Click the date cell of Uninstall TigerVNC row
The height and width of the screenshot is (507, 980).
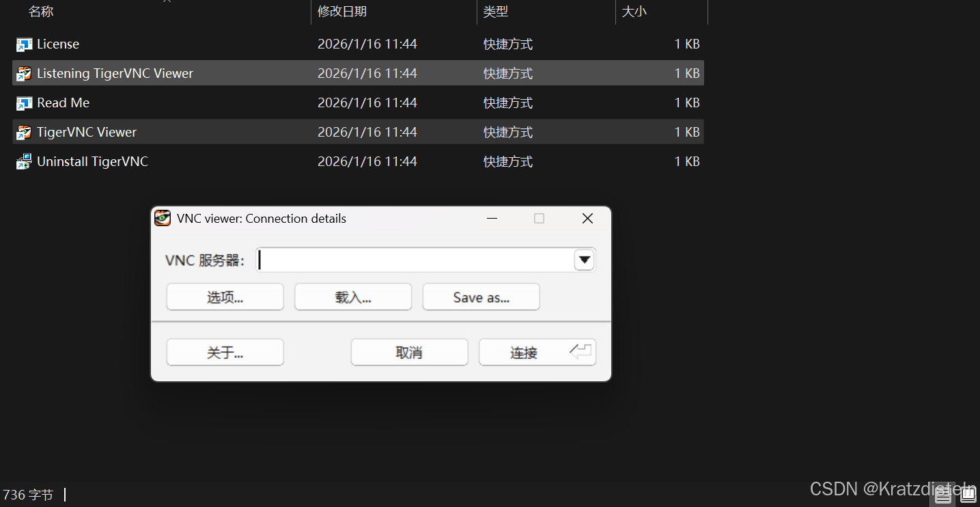367,162
